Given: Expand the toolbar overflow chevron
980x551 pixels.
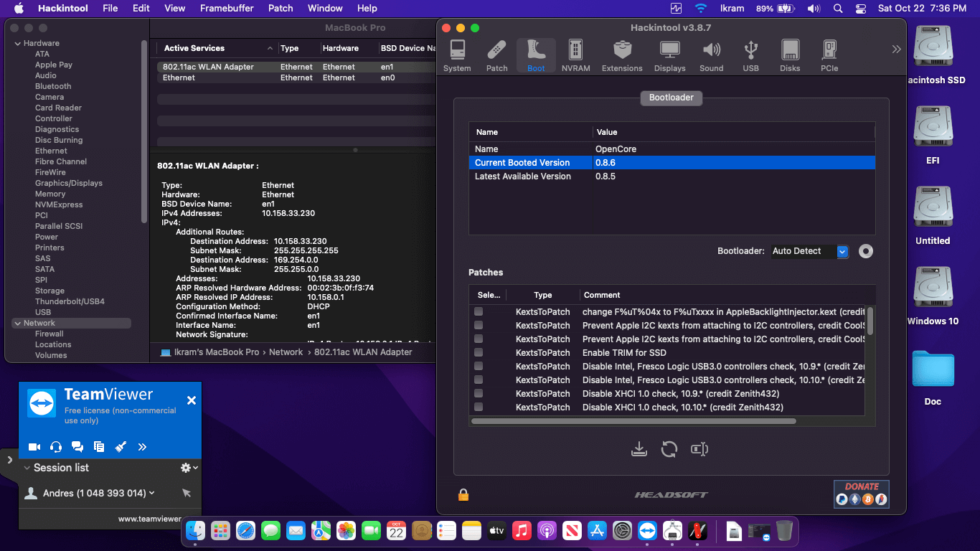Looking at the screenshot, I should coord(896,50).
